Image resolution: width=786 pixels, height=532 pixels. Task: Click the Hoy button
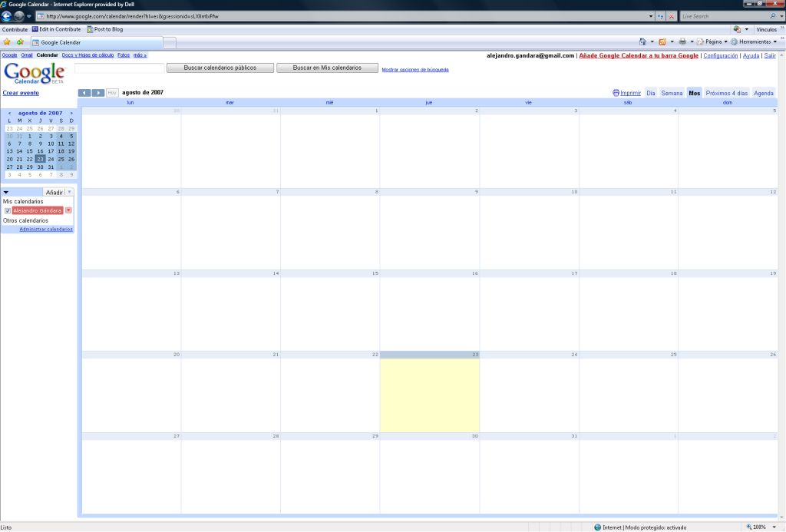[112, 93]
